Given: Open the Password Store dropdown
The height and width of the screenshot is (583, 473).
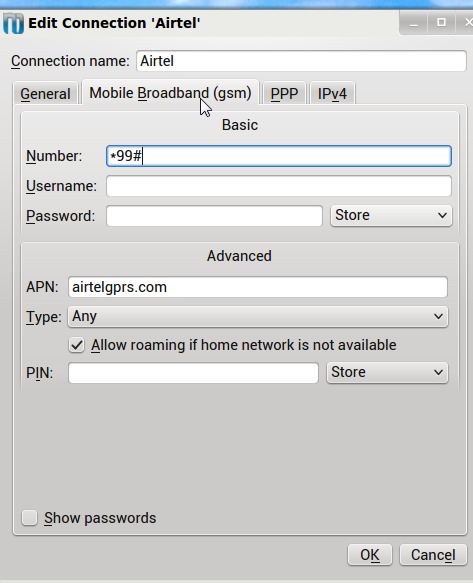Looking at the screenshot, I should coord(391,215).
